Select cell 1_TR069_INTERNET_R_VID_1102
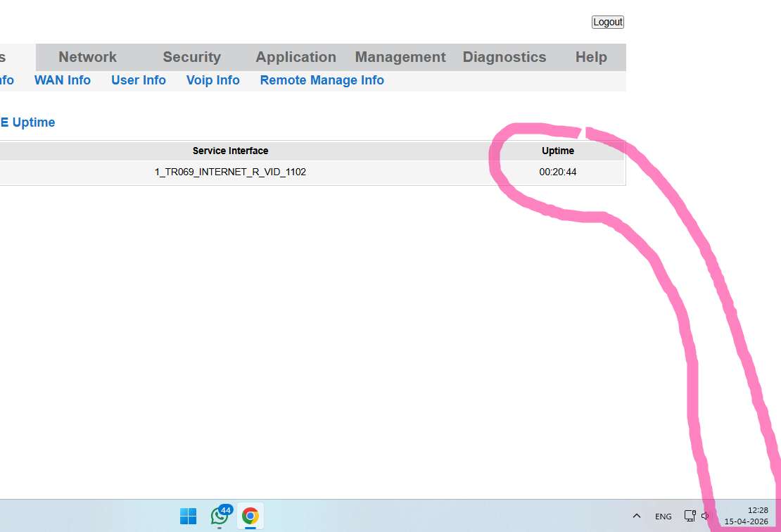 click(230, 172)
